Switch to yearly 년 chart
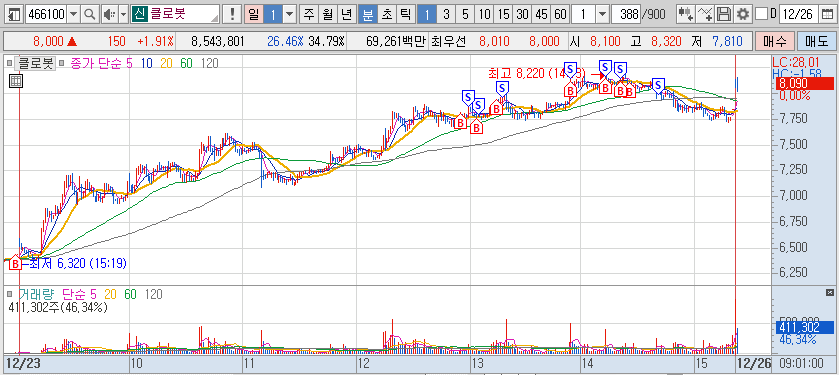Image resolution: width=839 pixels, height=375 pixels. coord(347,14)
